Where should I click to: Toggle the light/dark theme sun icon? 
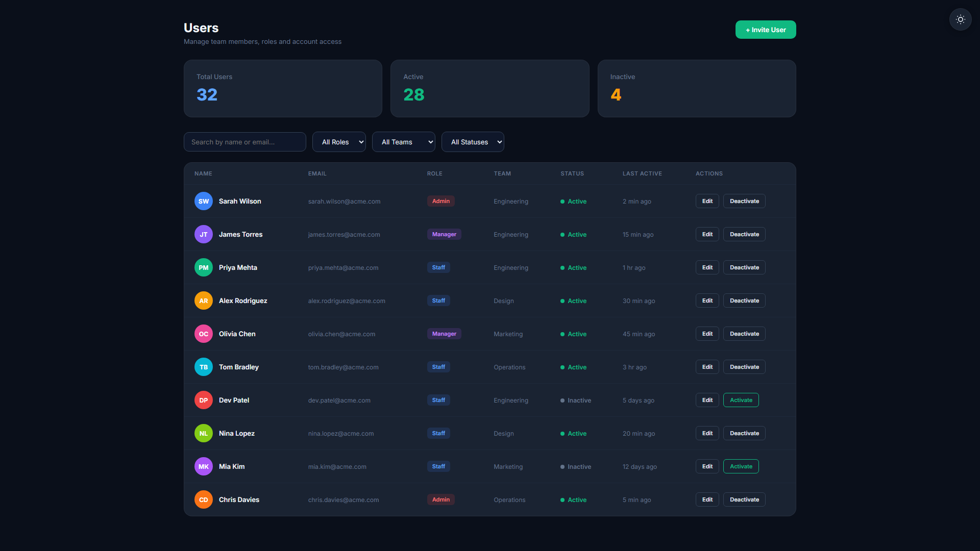(960, 19)
